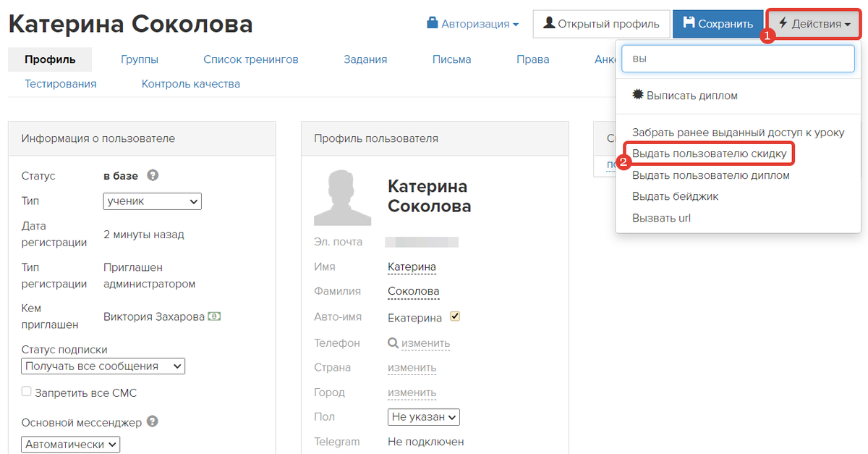Click the icon next to Виктория Захарова
This screenshot has width=868, height=454.
(x=214, y=316)
